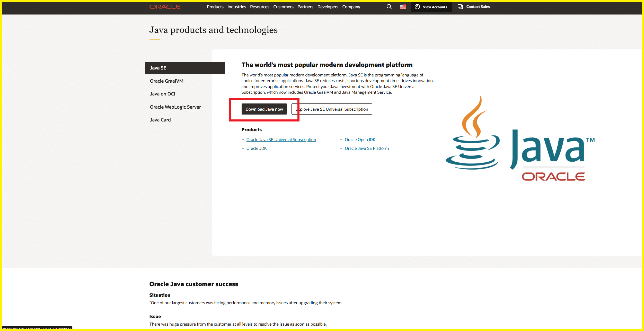Open the Oracle OpenJDK link
This screenshot has width=644, height=331.
[x=360, y=140]
